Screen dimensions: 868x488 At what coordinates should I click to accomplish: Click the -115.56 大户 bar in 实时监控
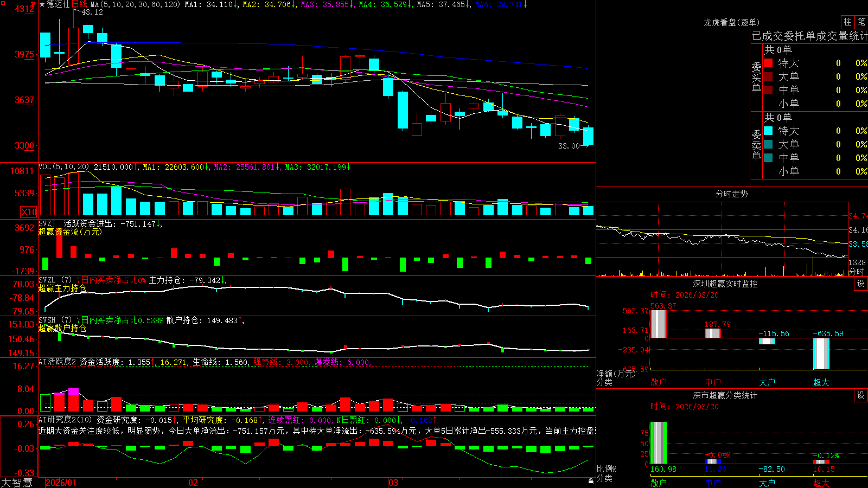(x=767, y=341)
